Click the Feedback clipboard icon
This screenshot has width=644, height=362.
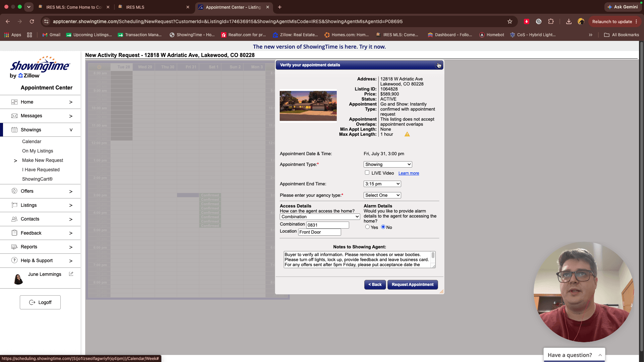(14, 233)
